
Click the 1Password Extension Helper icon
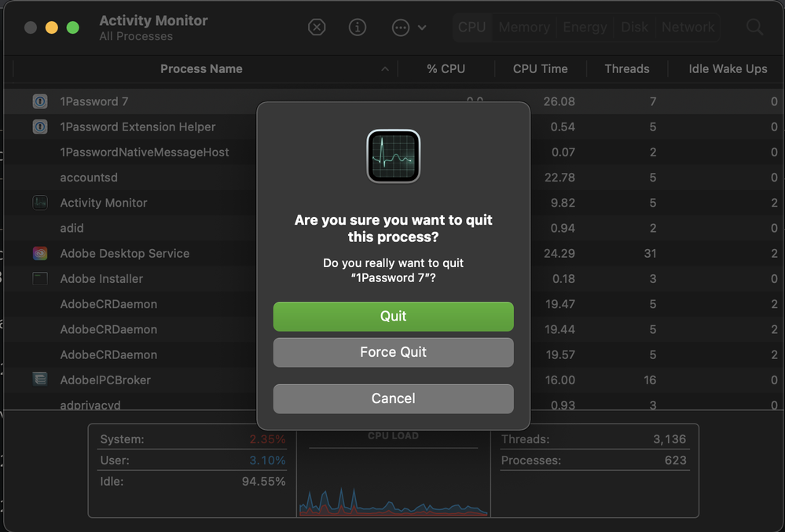40,127
